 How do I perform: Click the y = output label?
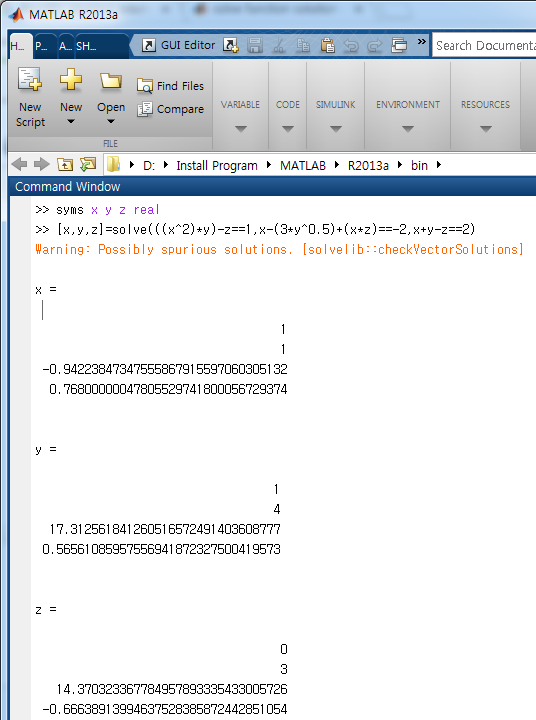(x=46, y=450)
